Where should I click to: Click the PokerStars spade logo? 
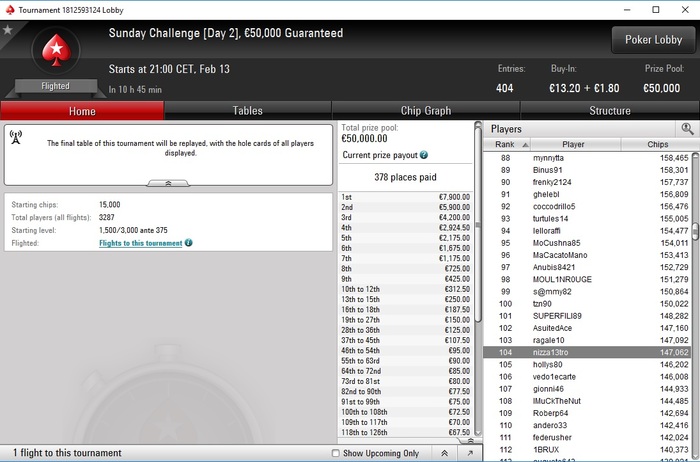point(56,50)
